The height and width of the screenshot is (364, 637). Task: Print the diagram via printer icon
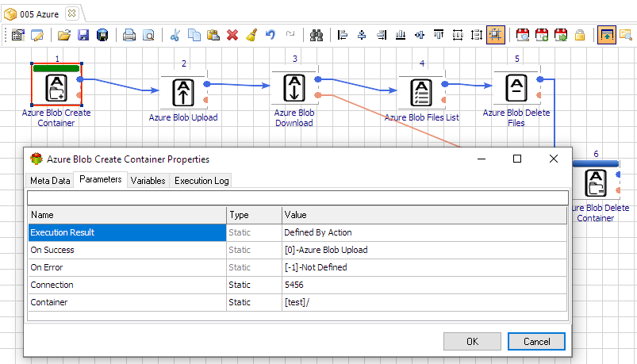[129, 35]
